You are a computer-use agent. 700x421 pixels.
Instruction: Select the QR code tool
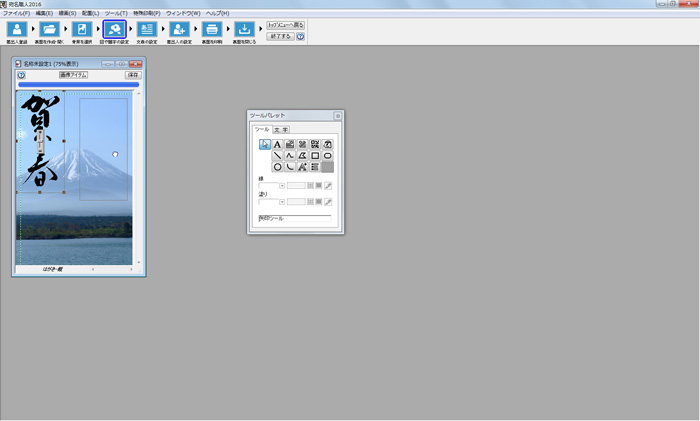pyautogui.click(x=315, y=144)
